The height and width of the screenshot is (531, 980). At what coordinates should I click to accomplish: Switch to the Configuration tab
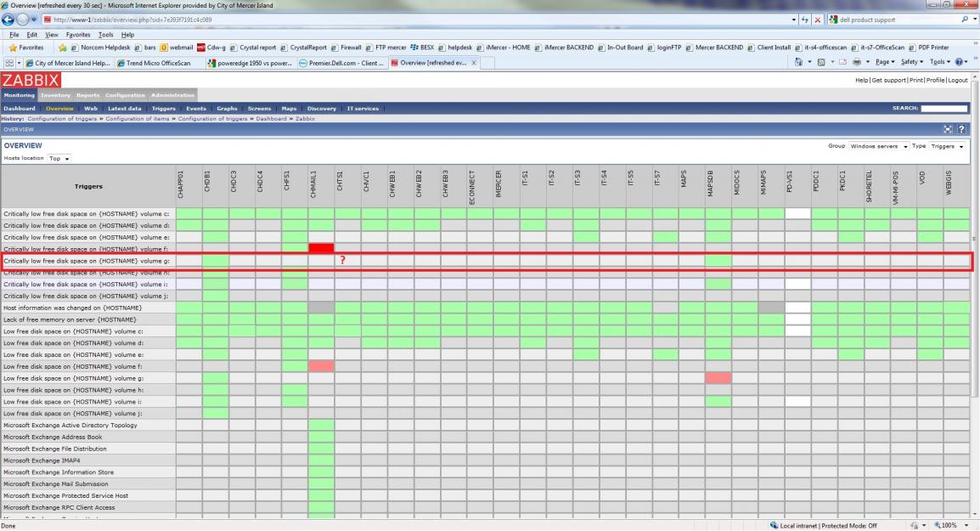(x=125, y=95)
